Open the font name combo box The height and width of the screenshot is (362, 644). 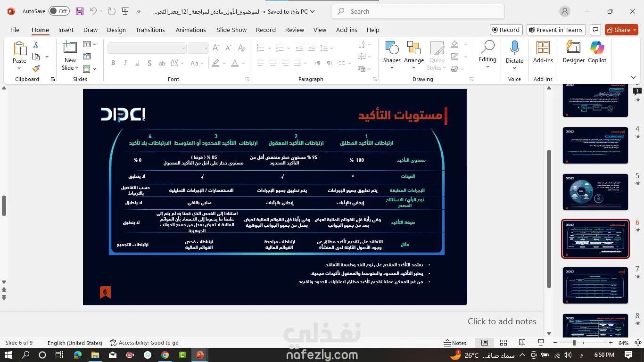[x=147, y=48]
